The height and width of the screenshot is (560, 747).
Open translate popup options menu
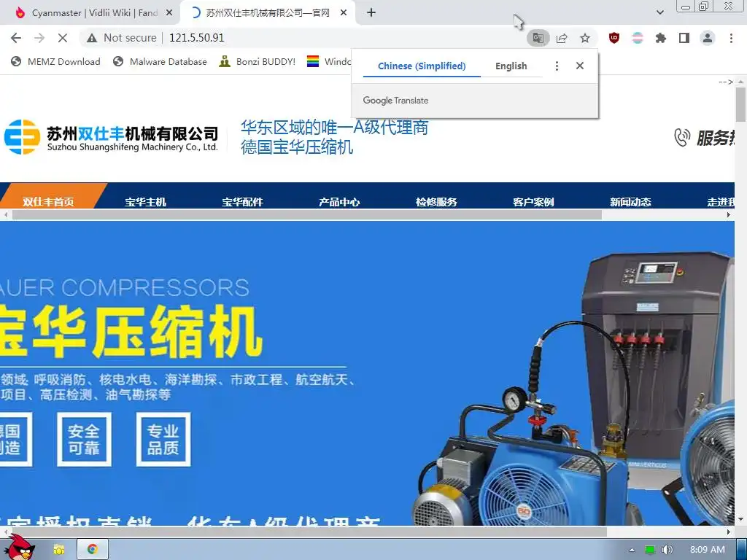pyautogui.click(x=557, y=66)
